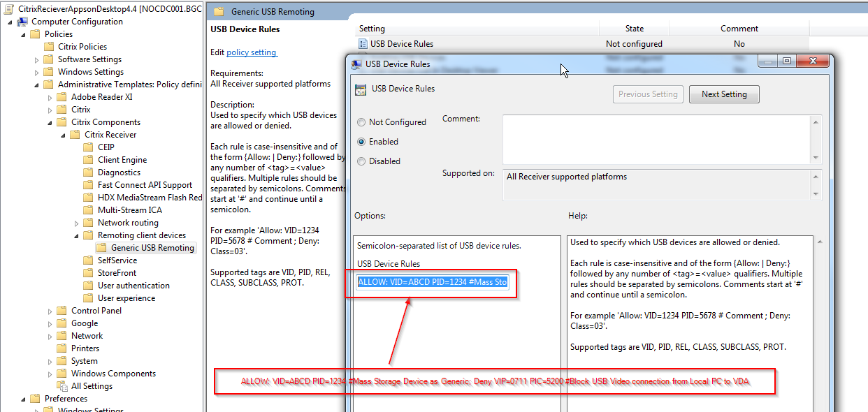Expand the Citrix tree node
868x412 pixels.
point(50,110)
